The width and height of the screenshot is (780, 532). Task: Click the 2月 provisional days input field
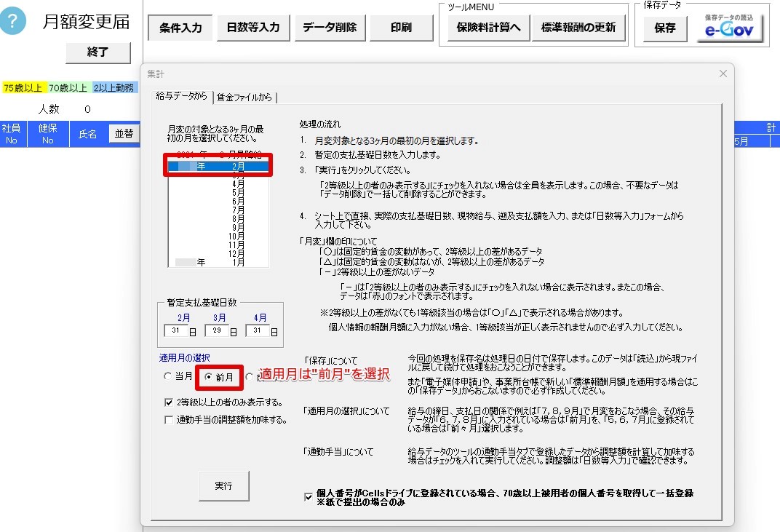click(x=176, y=330)
